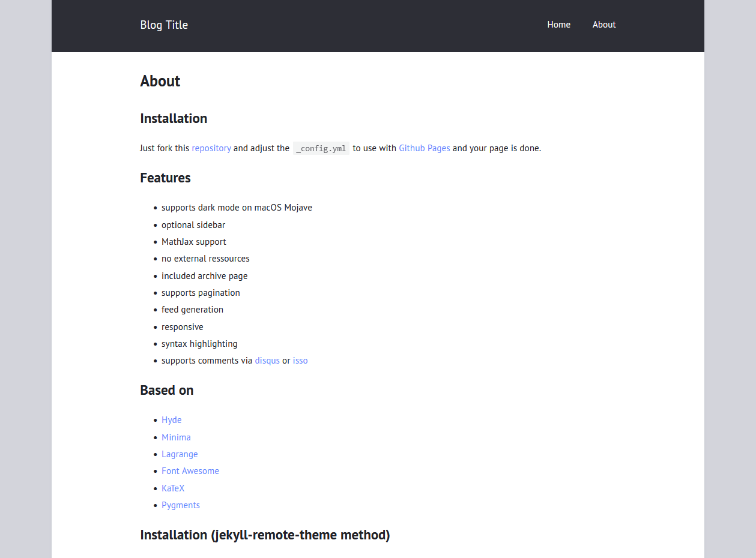
Task: Click 'no external ressources' list item
Action: (205, 259)
